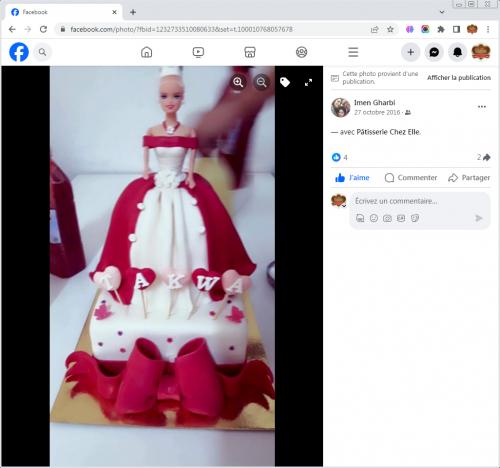Select the Facebook browser tab
The height and width of the screenshot is (468, 500).
[x=63, y=12]
